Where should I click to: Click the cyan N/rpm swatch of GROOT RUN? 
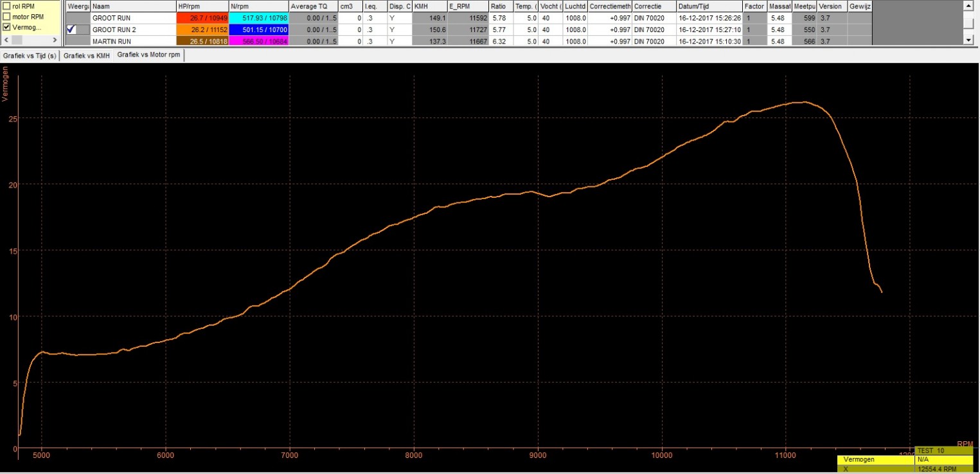pyautogui.click(x=258, y=18)
